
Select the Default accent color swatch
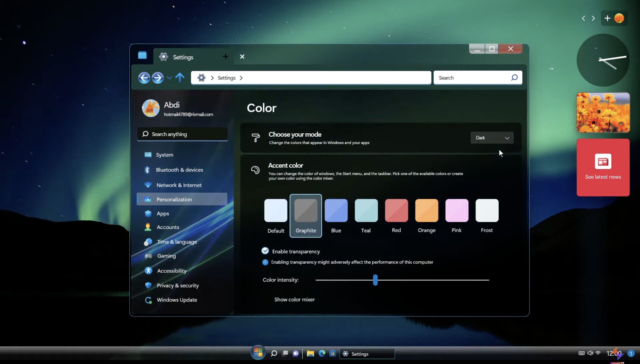[275, 210]
